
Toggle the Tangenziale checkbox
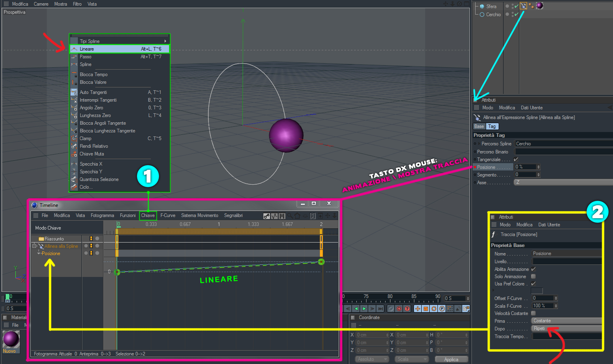coord(516,160)
